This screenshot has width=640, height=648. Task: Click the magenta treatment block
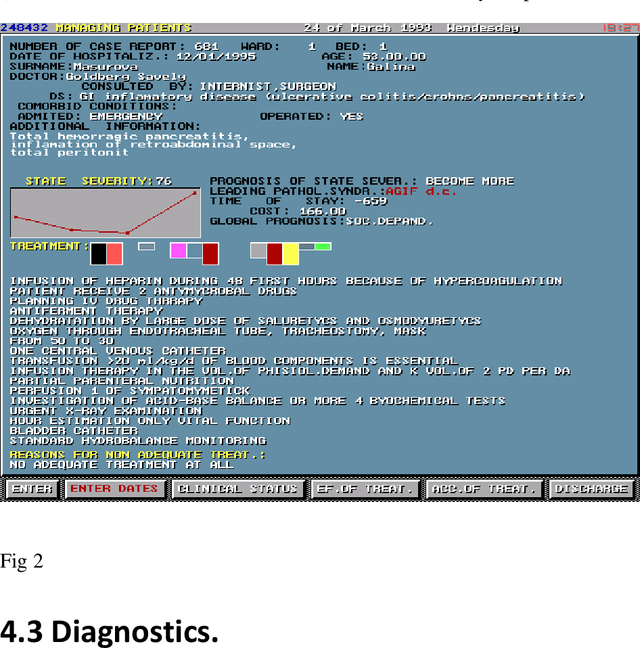coord(178,250)
